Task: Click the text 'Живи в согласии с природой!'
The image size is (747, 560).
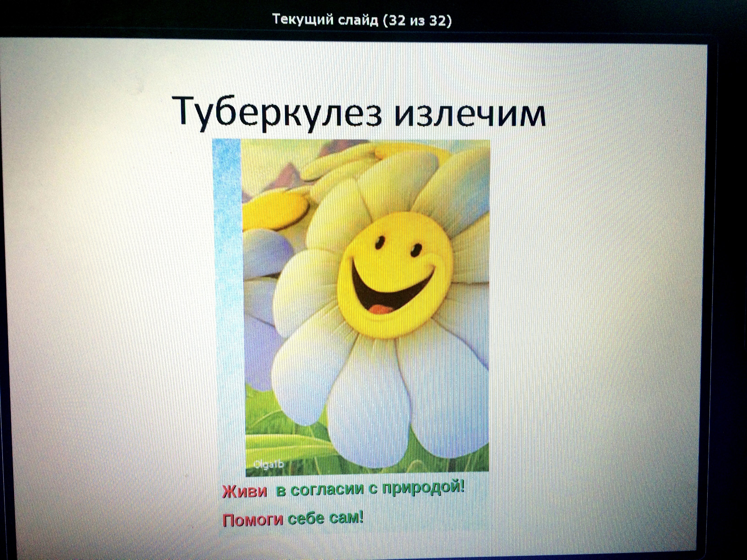Action: click(x=343, y=489)
